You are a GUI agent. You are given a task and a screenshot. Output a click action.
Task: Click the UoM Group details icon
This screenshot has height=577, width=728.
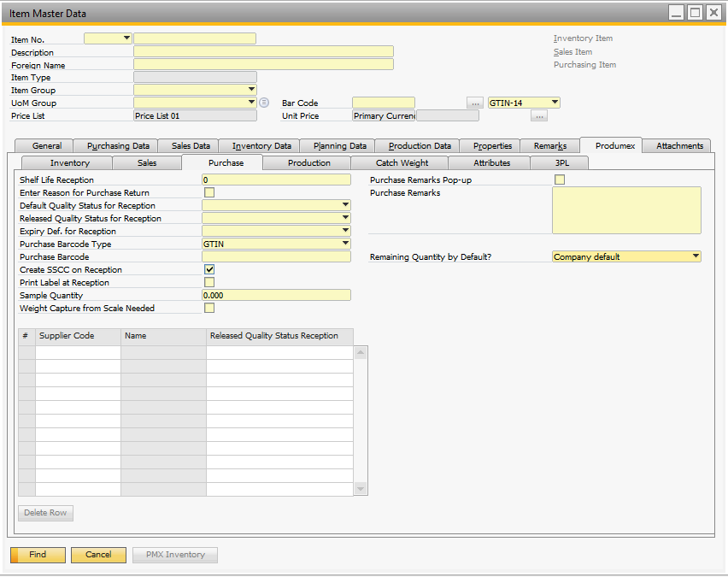264,103
